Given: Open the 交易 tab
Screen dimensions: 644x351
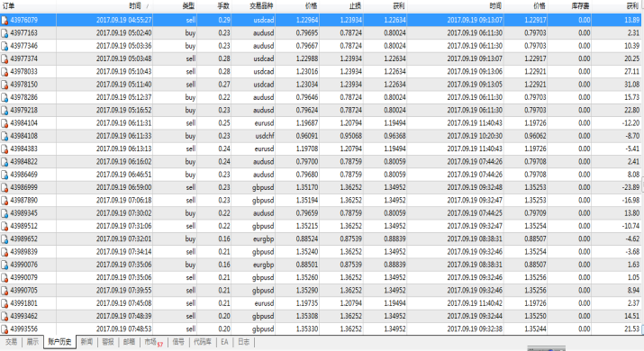Looking at the screenshot, I should tap(11, 342).
